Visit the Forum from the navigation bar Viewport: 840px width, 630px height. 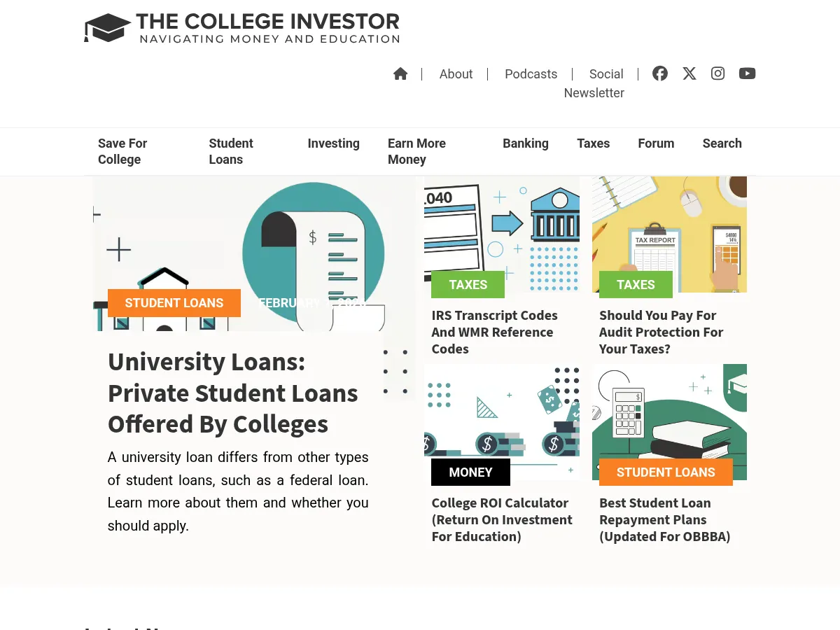tap(656, 143)
